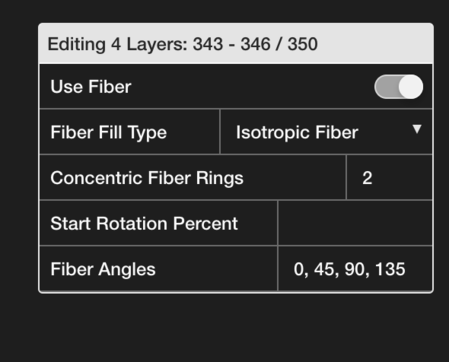
Task: Open the Fiber Fill Type dropdown
Action: tap(326, 132)
